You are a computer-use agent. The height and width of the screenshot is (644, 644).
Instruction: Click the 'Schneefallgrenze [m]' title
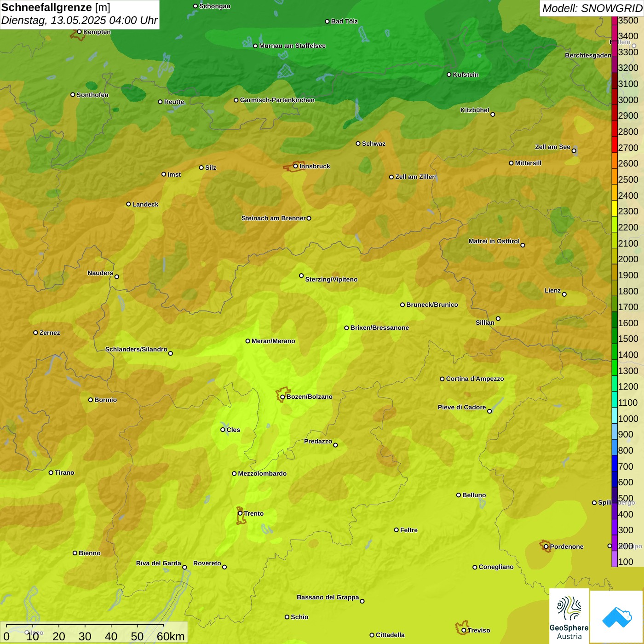pos(56,7)
